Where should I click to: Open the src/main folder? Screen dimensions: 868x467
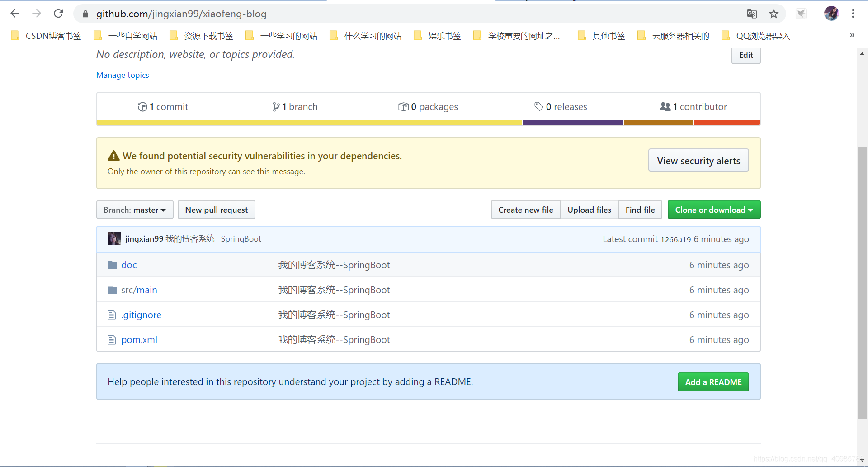coord(139,290)
